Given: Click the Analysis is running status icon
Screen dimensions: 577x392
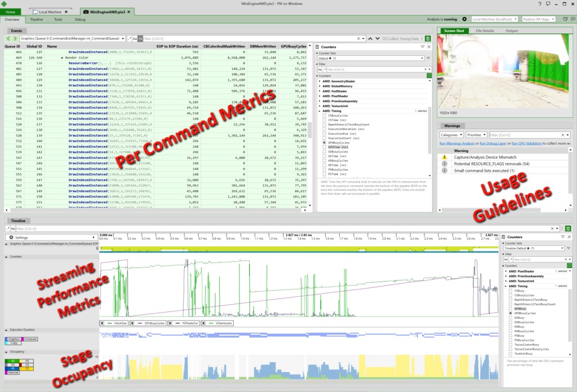Looking at the screenshot, I should [x=464, y=19].
